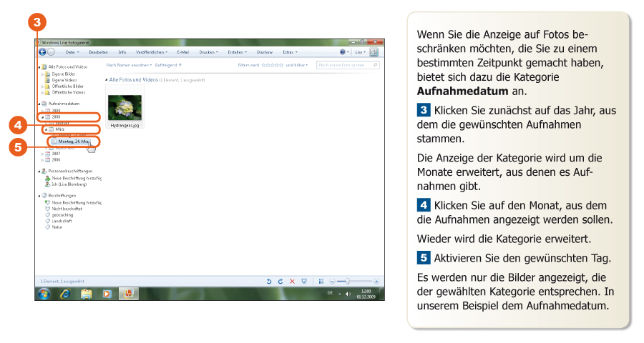
Task: Expand the 2007 year node
Action: click(42, 154)
